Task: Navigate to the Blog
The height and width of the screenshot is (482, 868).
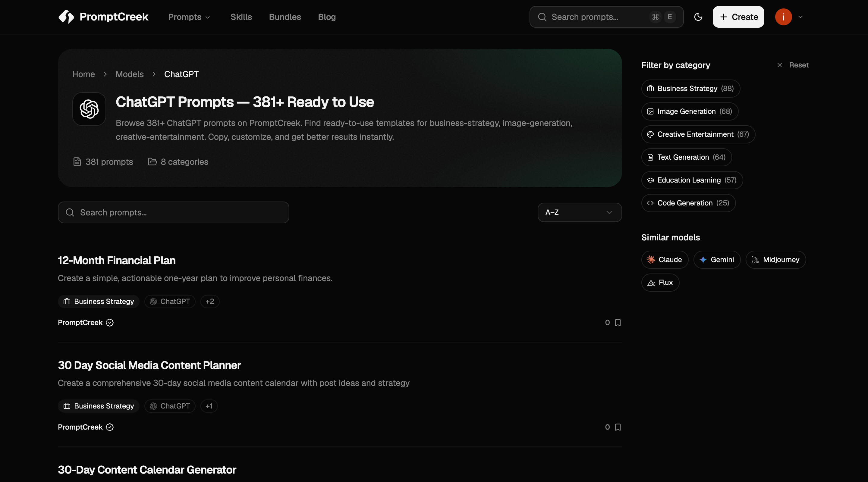Action: pos(327,17)
